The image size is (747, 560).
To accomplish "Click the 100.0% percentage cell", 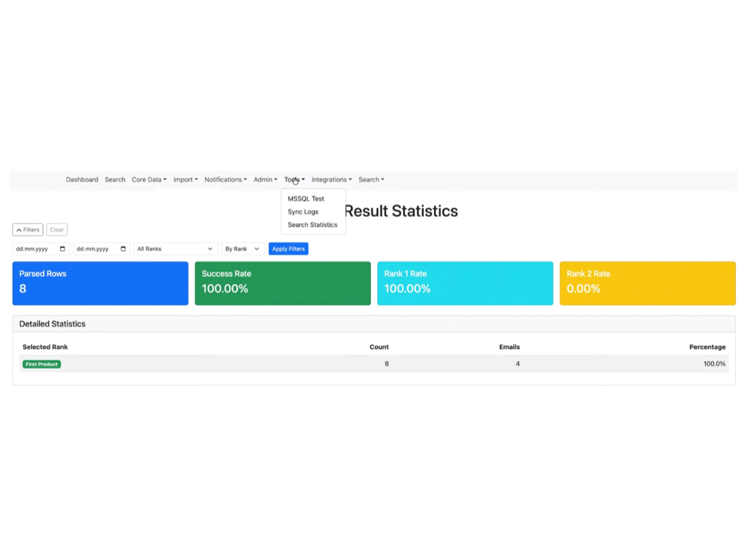I will pyautogui.click(x=715, y=364).
